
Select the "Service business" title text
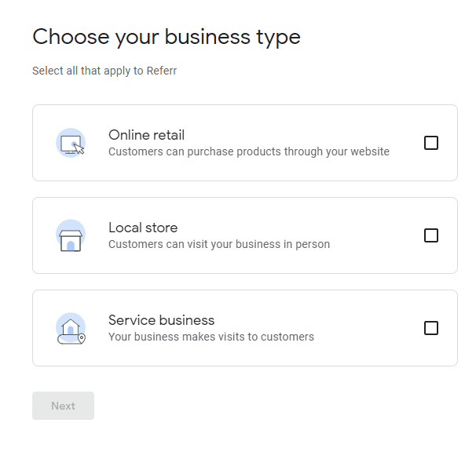point(162,320)
